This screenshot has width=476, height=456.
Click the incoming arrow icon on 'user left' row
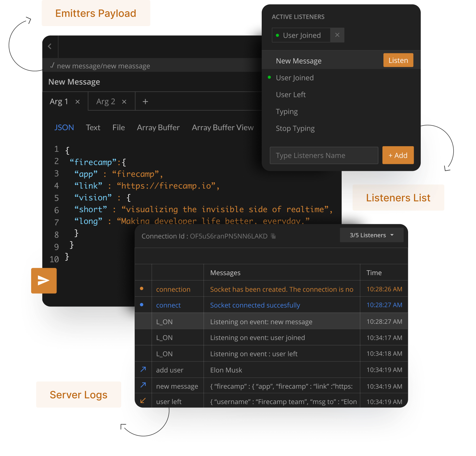click(143, 401)
